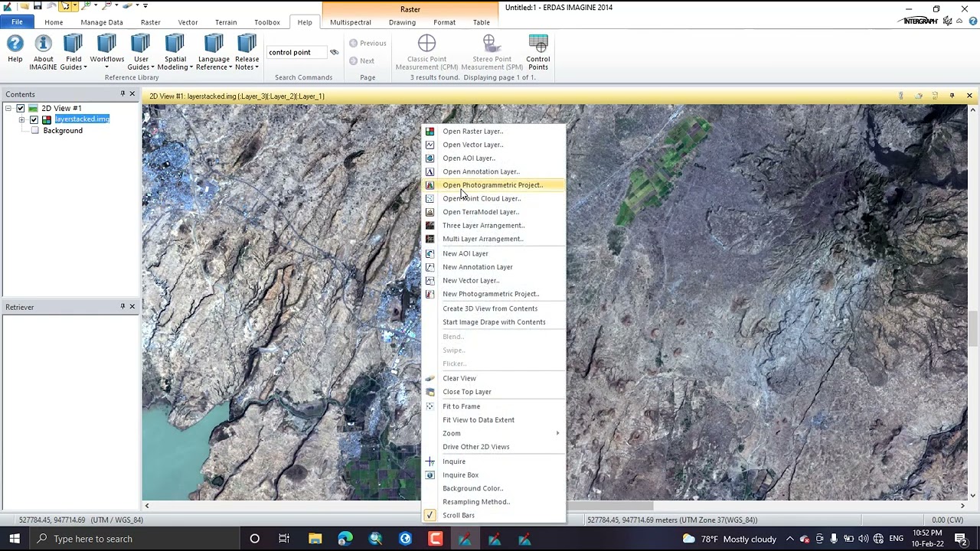Pin the Retriever panel
The width and height of the screenshot is (980, 551).
click(122, 307)
